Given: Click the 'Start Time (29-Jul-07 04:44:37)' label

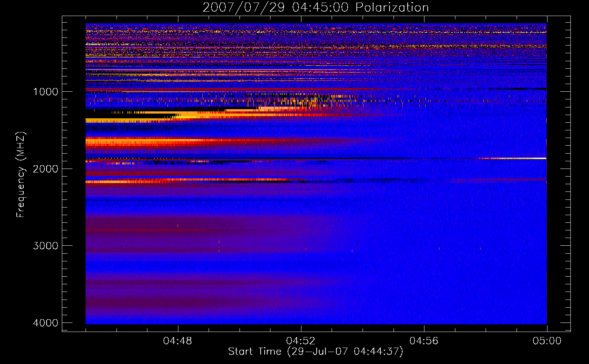Looking at the screenshot, I should click(x=316, y=352).
